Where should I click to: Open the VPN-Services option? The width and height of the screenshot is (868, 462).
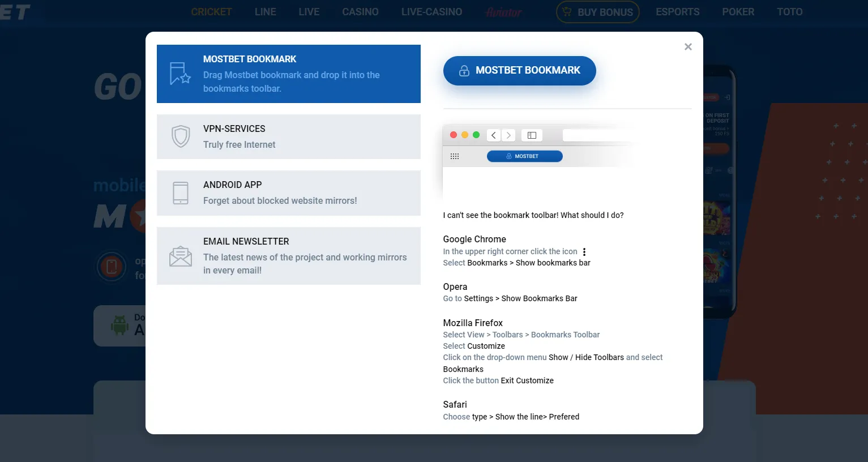[x=289, y=136]
